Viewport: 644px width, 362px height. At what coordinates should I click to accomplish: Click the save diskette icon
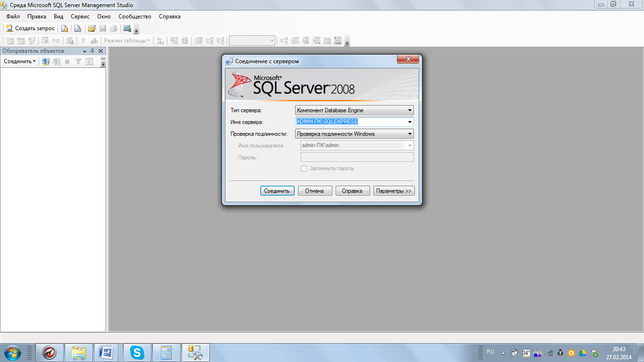[103, 28]
